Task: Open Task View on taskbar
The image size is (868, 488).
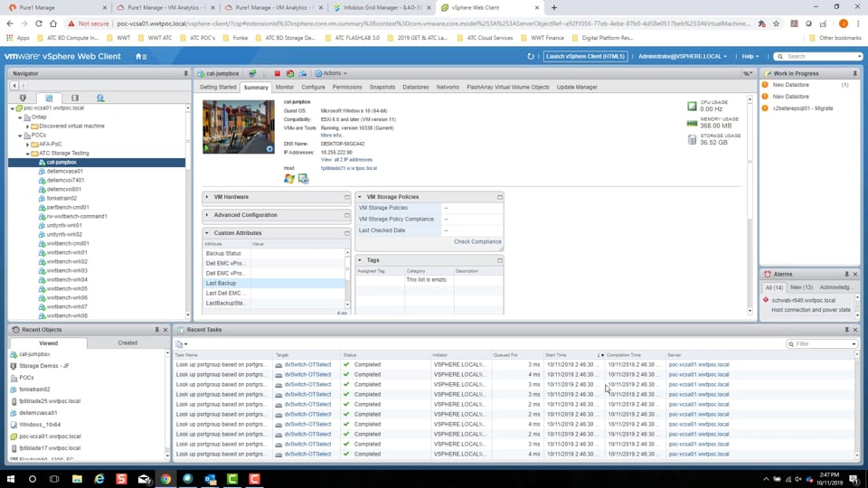Action: pyautogui.click(x=54, y=479)
